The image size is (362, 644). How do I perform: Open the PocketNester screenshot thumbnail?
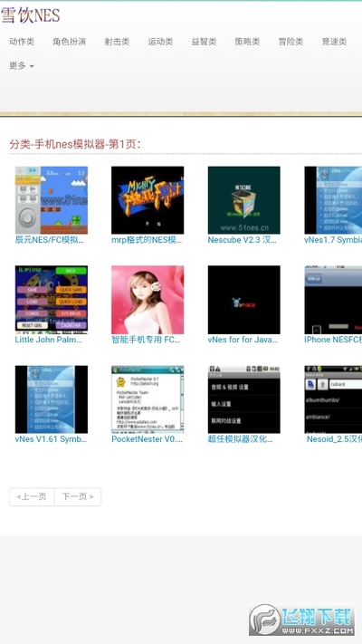coord(148,399)
